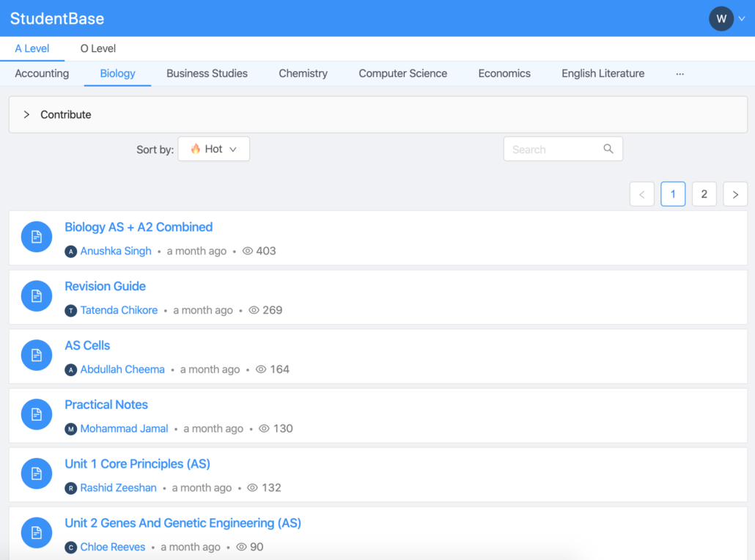
Task: Click the views eye icon beside 403
Action: [x=248, y=251]
